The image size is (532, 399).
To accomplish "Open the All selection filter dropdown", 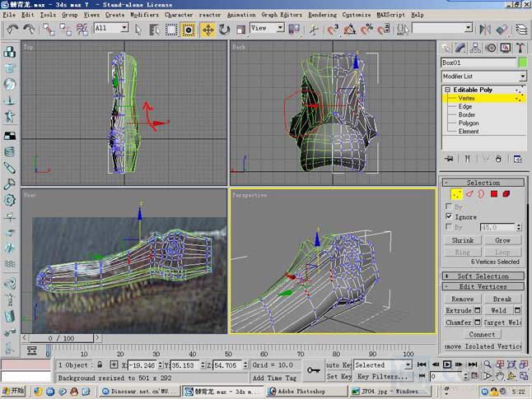I will pos(111,28).
